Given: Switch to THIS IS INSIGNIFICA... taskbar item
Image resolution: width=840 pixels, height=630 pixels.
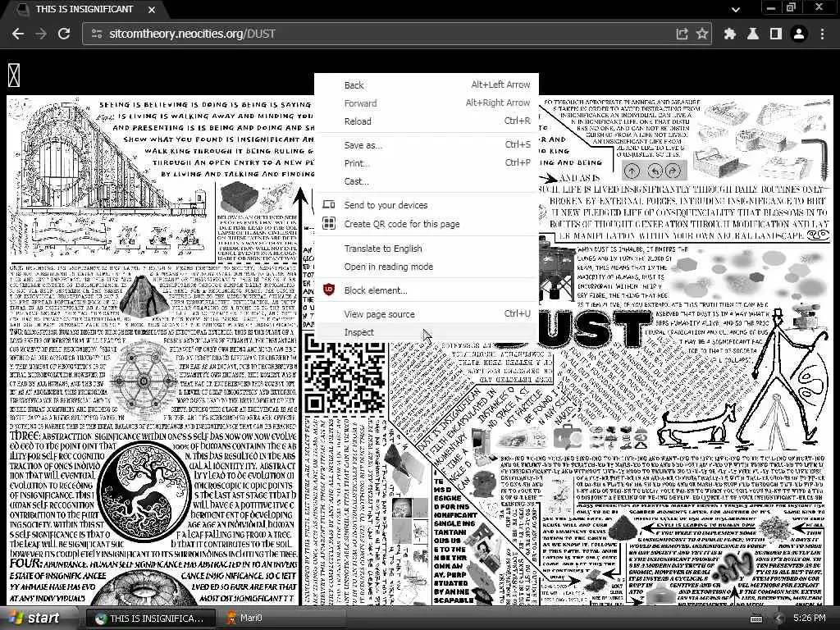Looking at the screenshot, I should [x=151, y=618].
